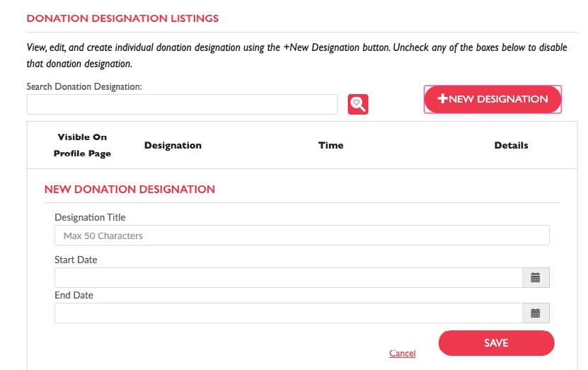Click the Start Date label

(x=76, y=260)
